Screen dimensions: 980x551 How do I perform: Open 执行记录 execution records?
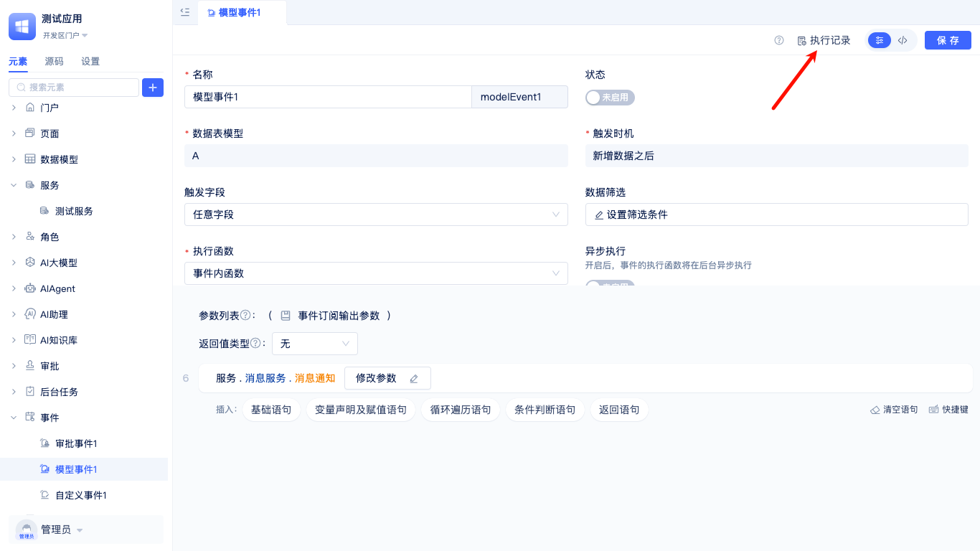(824, 40)
